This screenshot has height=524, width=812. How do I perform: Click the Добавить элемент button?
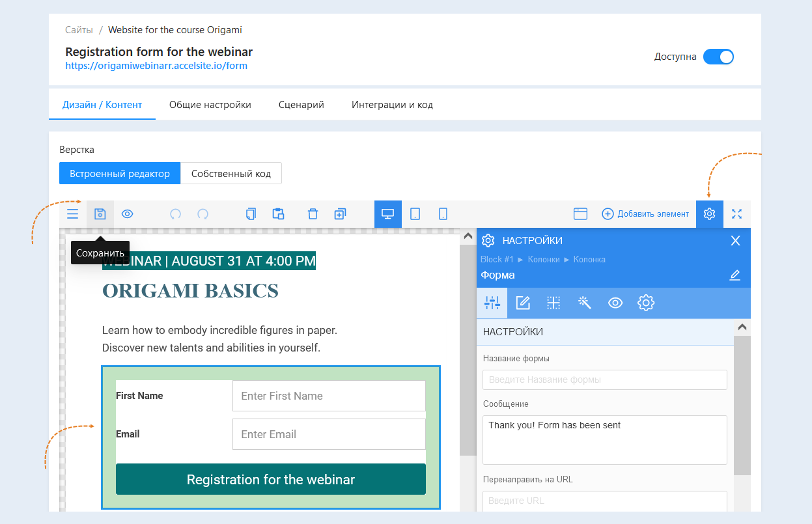645,214
